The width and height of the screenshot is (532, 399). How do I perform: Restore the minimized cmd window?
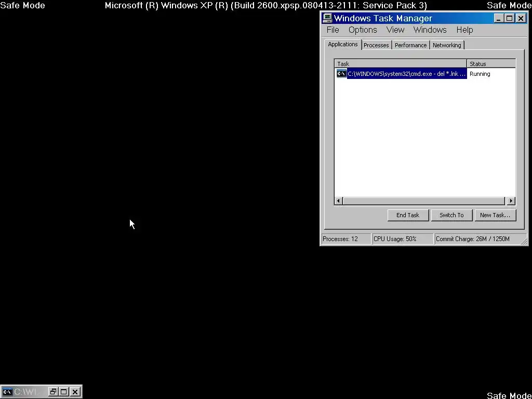(52, 392)
